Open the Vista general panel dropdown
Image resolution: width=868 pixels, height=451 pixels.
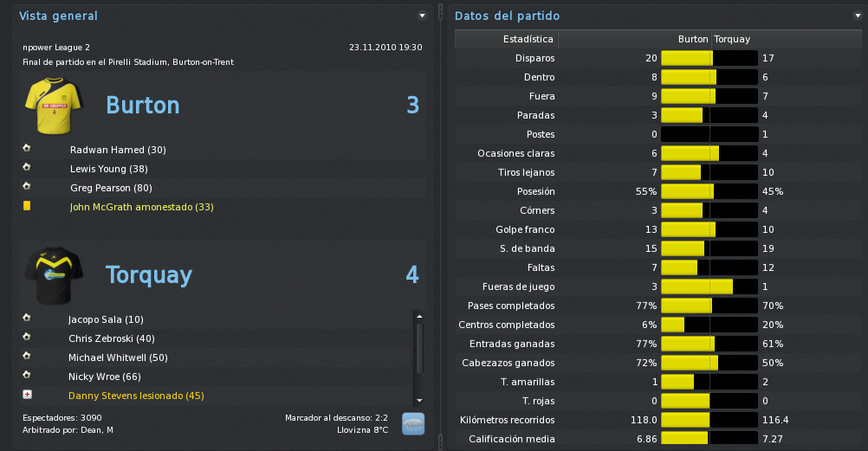point(423,16)
